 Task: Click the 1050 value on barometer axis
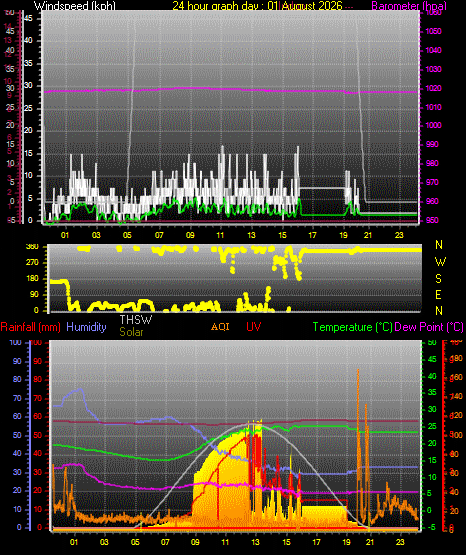pos(433,32)
